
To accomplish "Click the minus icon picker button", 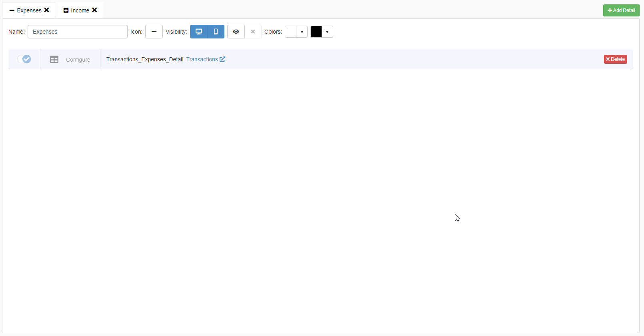I will (x=154, y=32).
